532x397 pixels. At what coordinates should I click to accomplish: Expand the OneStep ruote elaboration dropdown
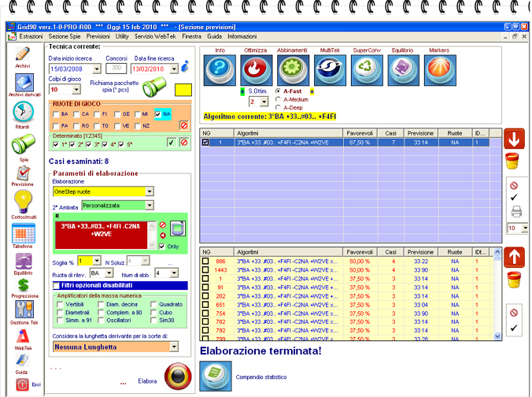point(150,191)
